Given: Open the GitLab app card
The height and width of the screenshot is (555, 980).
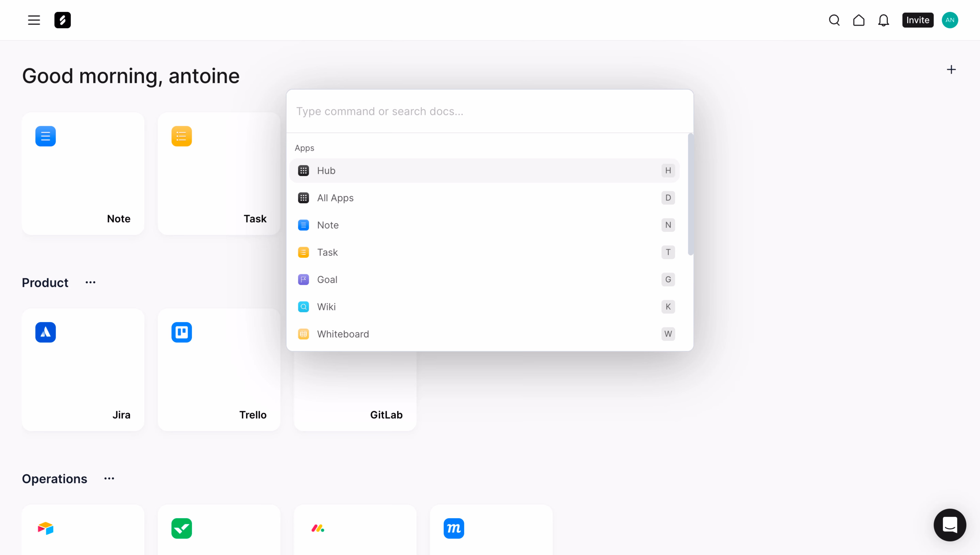Looking at the screenshot, I should tap(355, 391).
